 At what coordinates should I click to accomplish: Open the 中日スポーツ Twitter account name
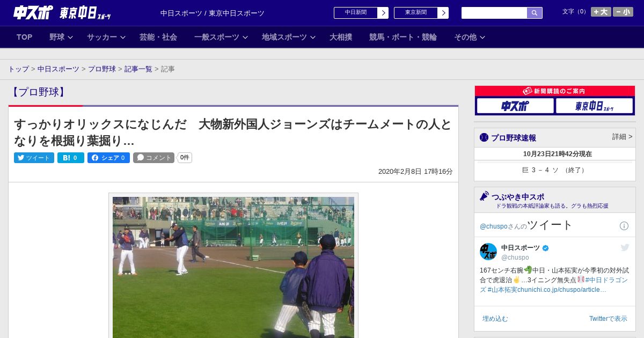(521, 248)
